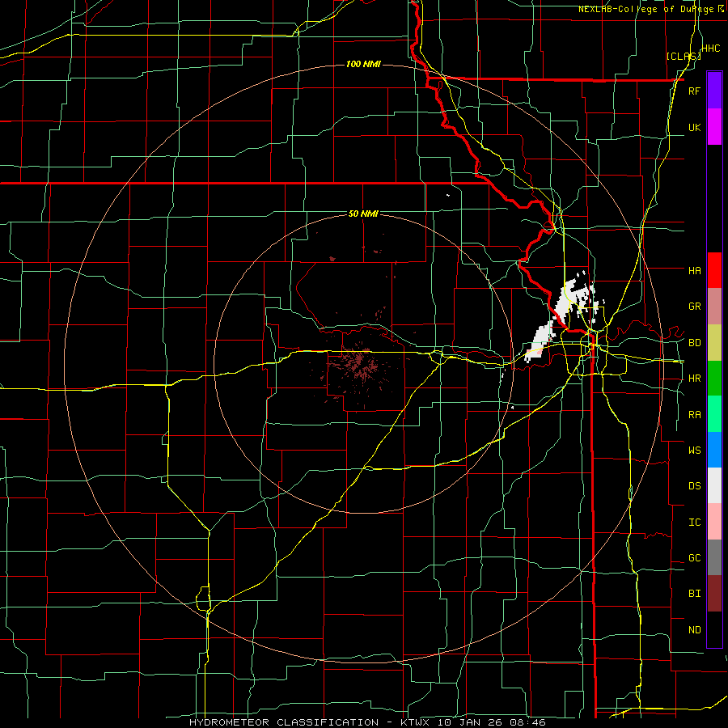The image size is (728, 728).
Task: Click the IC pink legend swatch
Action: pos(714,522)
